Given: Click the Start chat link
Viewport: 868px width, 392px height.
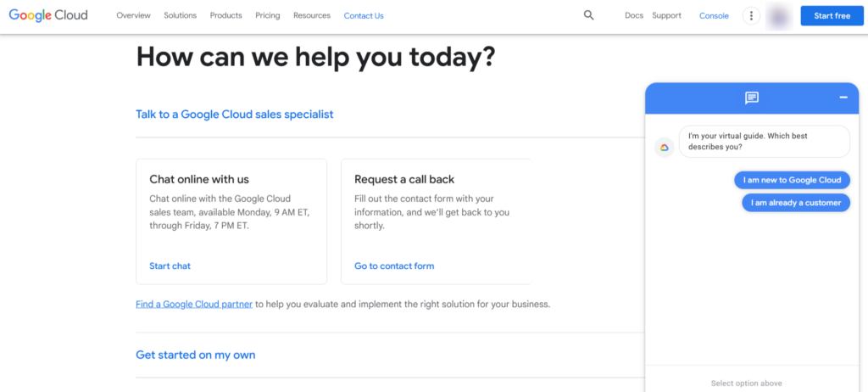Looking at the screenshot, I should [170, 266].
